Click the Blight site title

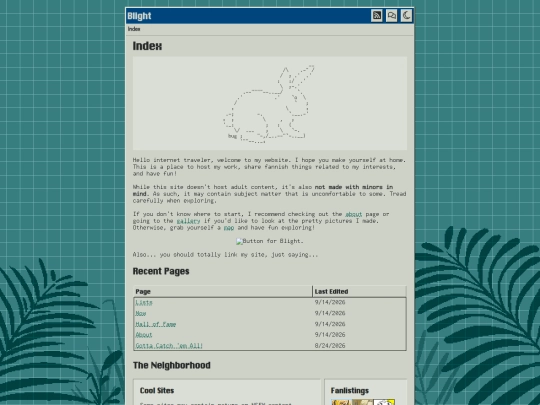click(139, 16)
